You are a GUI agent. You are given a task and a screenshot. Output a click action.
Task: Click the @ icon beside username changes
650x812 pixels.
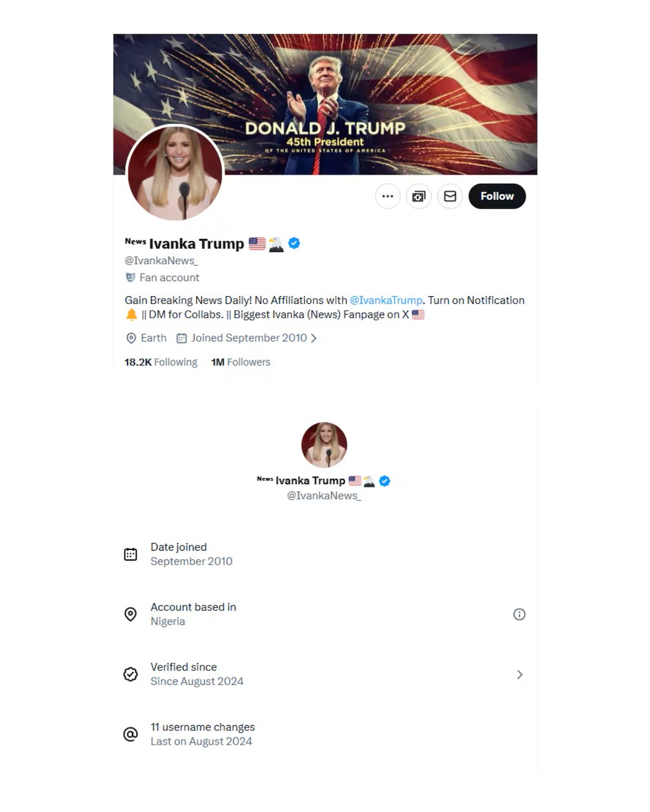click(x=131, y=734)
